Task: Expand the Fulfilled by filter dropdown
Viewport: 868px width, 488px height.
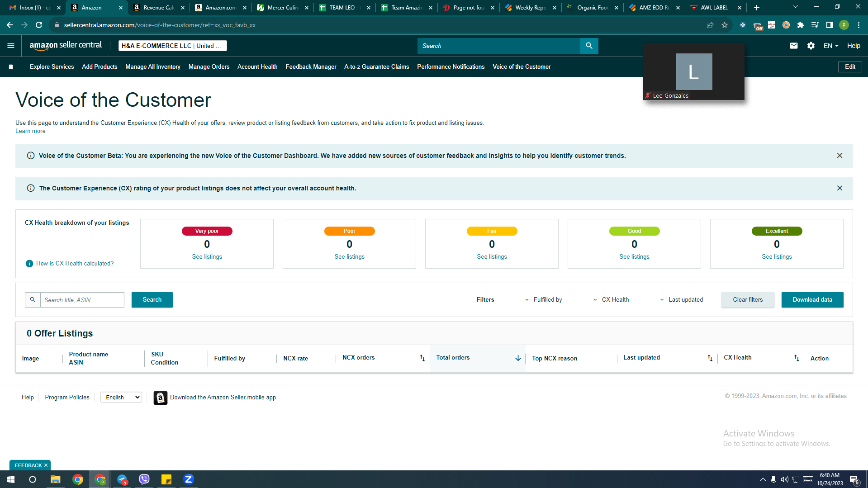Action: 543,300
